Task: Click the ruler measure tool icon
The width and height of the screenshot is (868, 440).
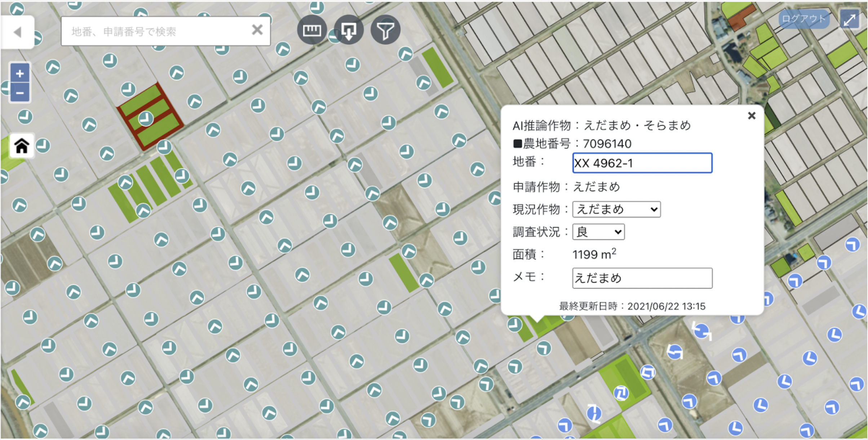Action: [312, 30]
